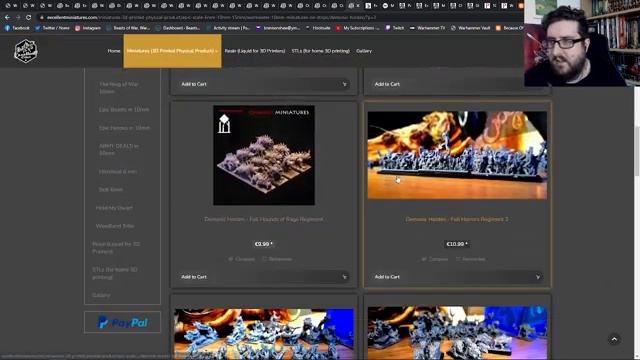Add Full Horrors Regiment 2 to cart

tap(457, 277)
